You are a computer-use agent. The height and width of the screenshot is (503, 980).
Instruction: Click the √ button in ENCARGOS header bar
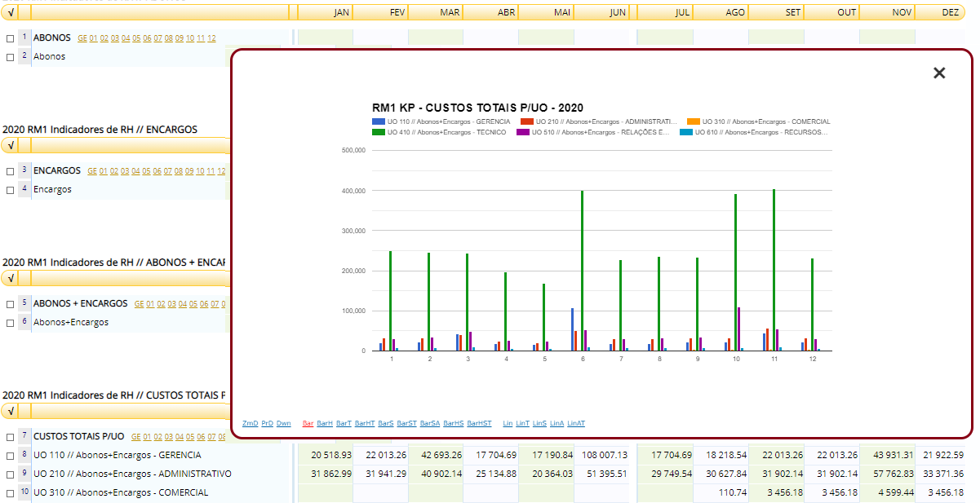10,146
